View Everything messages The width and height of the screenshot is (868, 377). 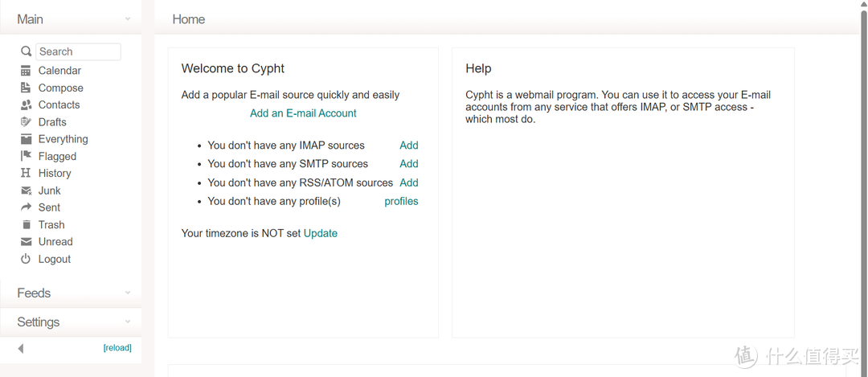pos(63,139)
